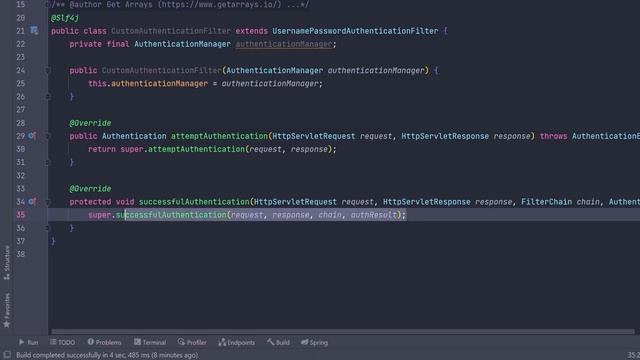
Task: Click the override gutter icon on line 34
Action: click(x=32, y=201)
